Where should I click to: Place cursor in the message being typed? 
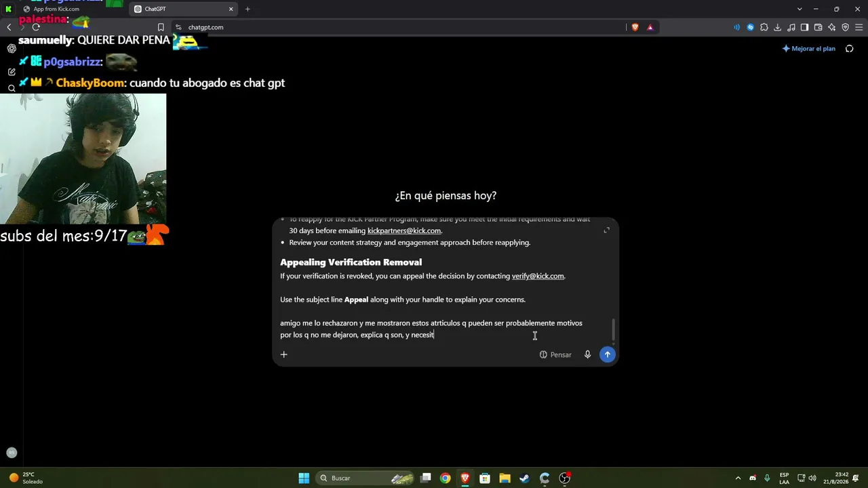431,329
